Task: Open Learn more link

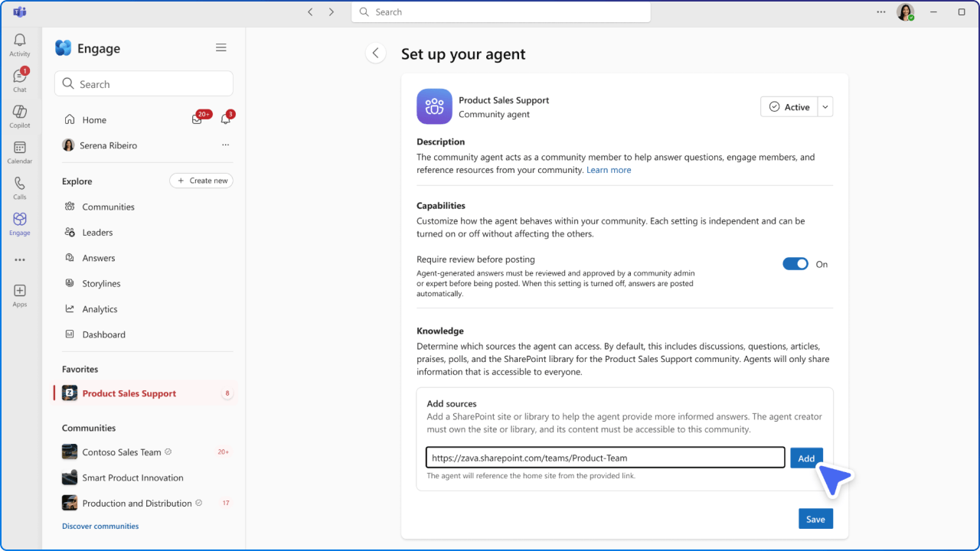Action: [609, 170]
